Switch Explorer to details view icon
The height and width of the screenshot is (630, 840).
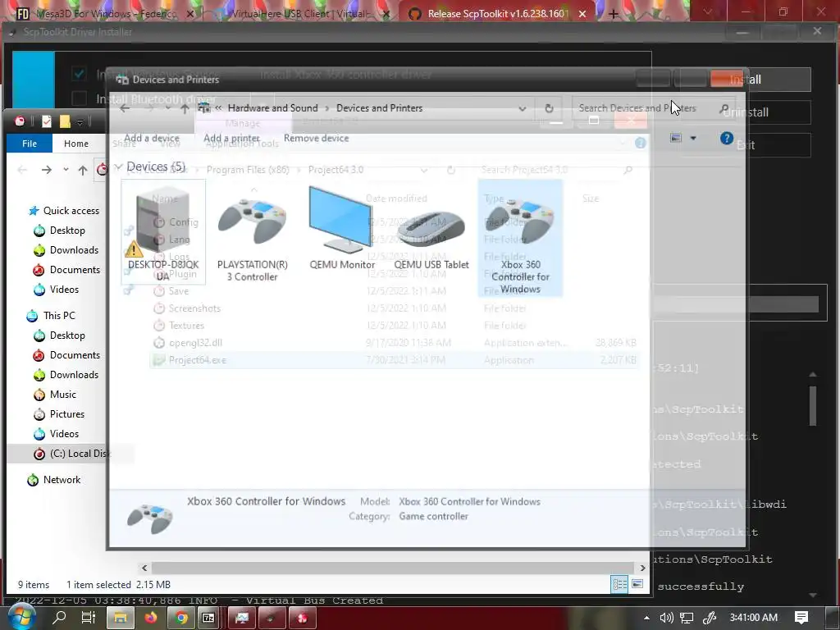click(620, 584)
